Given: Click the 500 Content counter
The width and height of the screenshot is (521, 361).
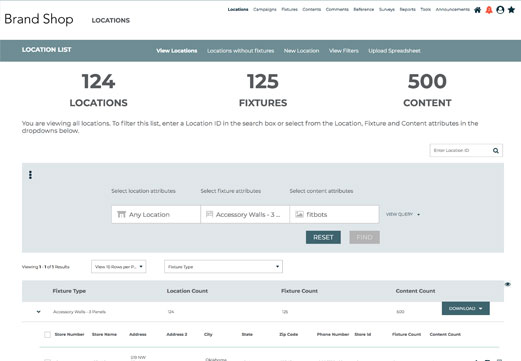Looking at the screenshot, I should (427, 90).
